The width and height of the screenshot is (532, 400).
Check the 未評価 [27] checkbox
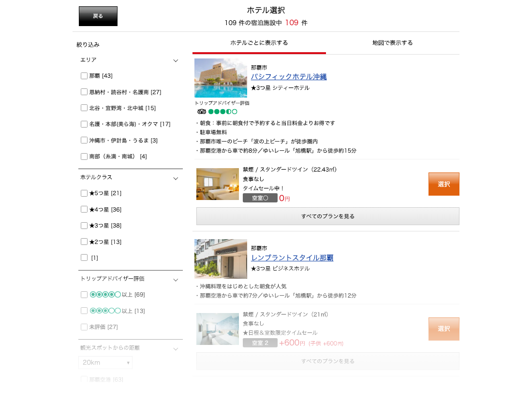84,327
